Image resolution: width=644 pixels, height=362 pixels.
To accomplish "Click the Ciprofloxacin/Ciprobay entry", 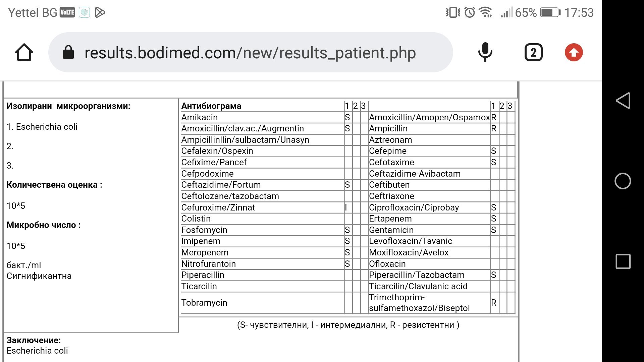I will click(x=414, y=207).
